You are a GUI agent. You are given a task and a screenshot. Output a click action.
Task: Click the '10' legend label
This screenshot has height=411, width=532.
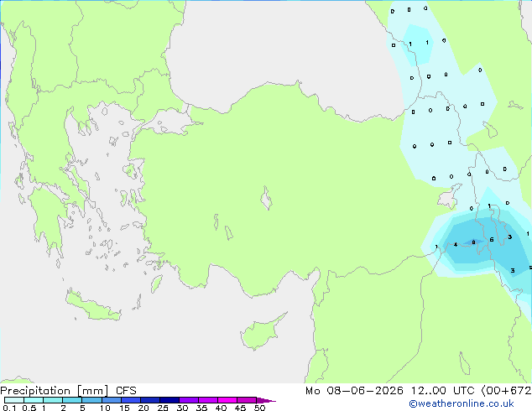(105, 408)
